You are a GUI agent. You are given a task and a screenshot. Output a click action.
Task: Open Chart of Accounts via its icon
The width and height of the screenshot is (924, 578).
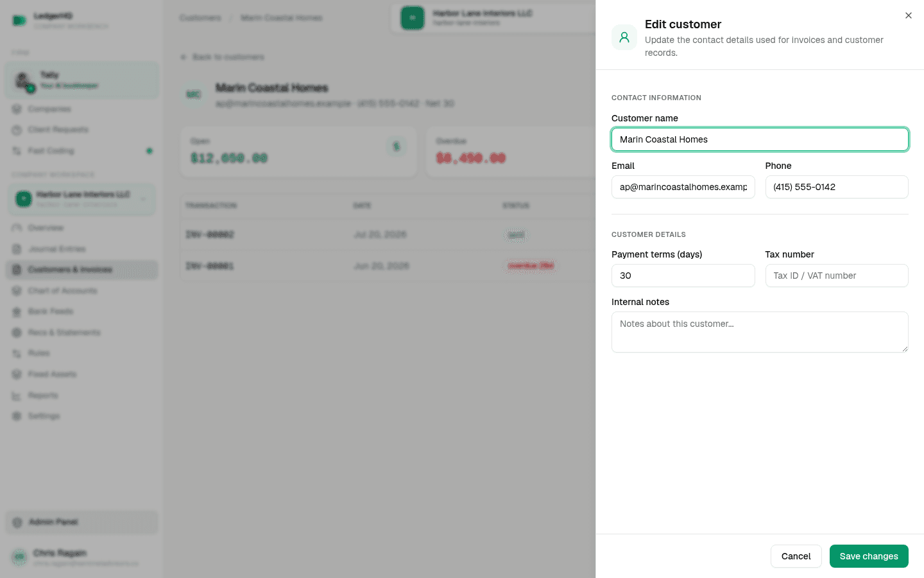17,291
